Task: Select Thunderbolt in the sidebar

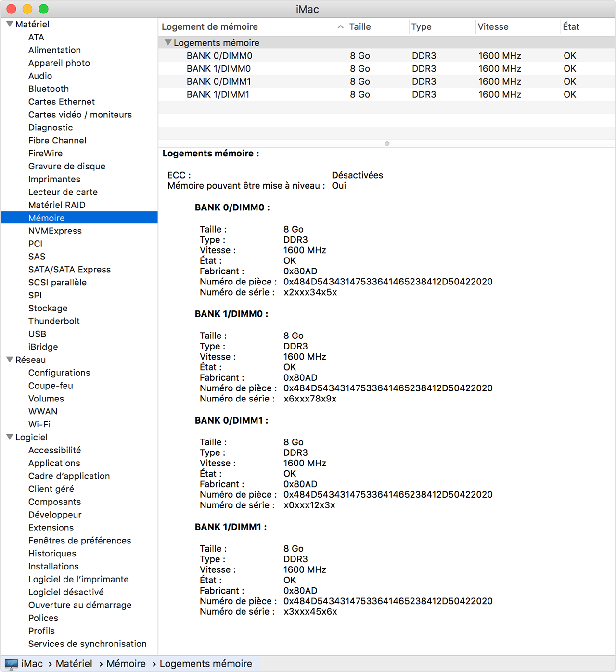Action: pos(54,321)
